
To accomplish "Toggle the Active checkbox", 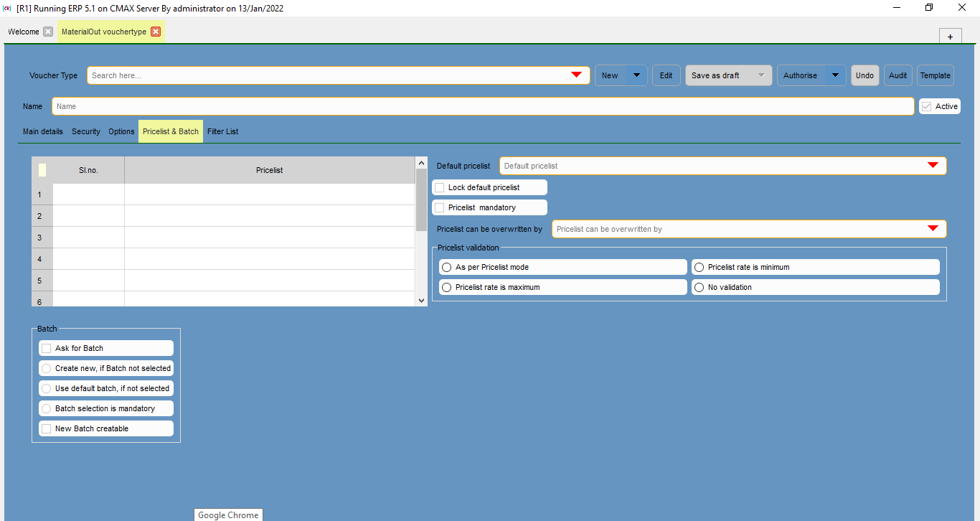I will tap(927, 106).
